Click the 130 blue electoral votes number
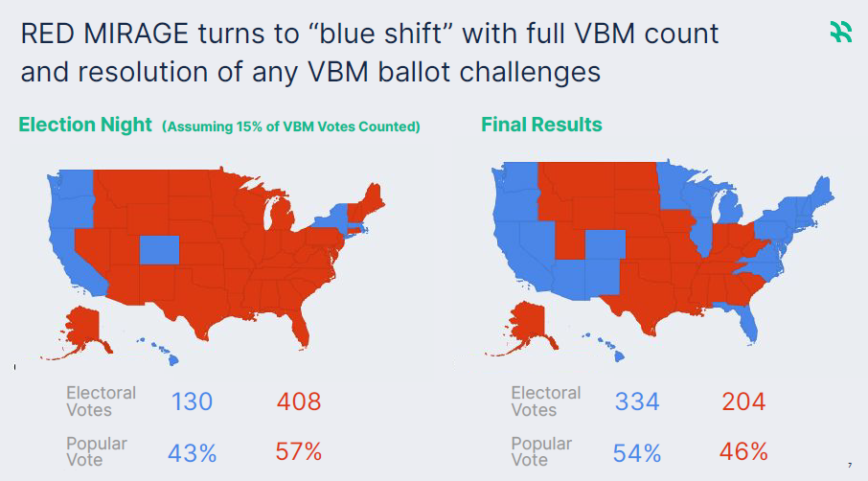The width and height of the screenshot is (868, 481). pos(192,401)
